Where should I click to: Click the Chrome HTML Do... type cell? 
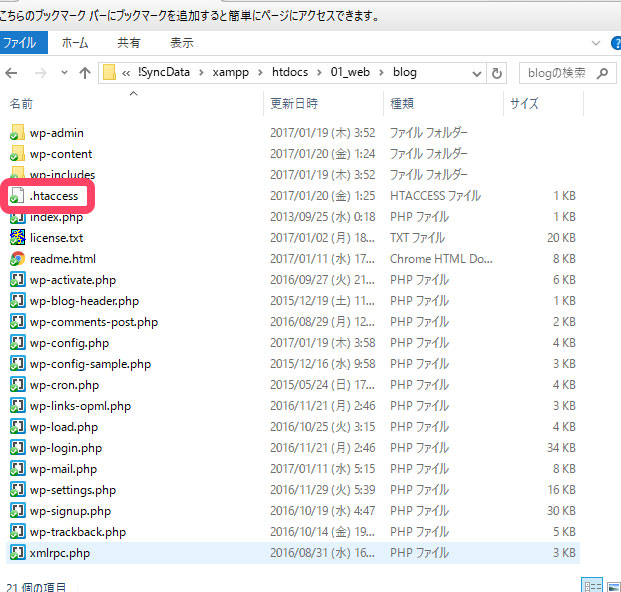pyautogui.click(x=441, y=259)
